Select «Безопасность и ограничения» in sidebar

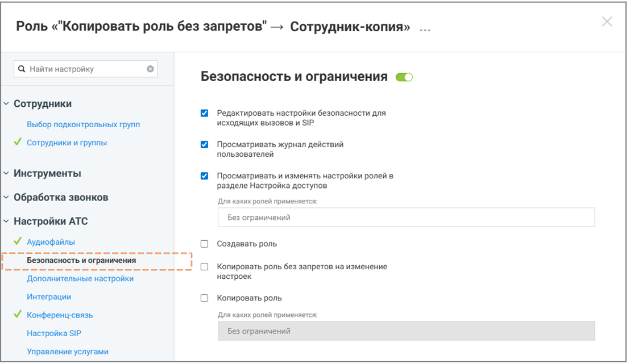coord(81,261)
